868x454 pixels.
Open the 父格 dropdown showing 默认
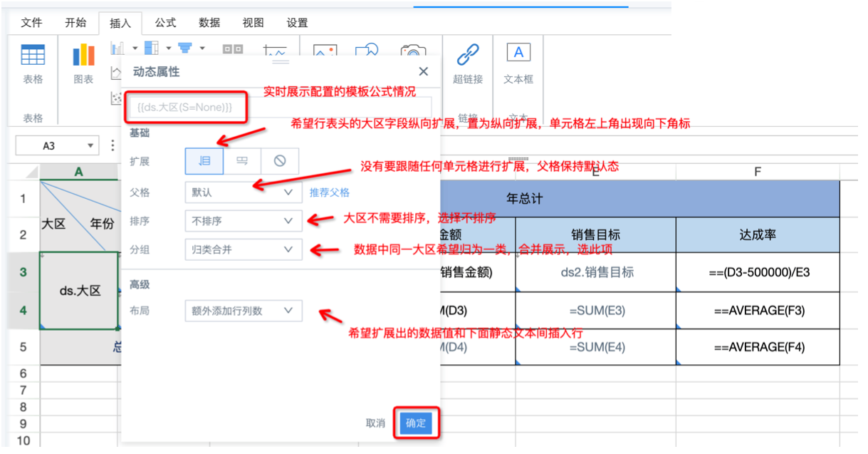pyautogui.click(x=243, y=192)
